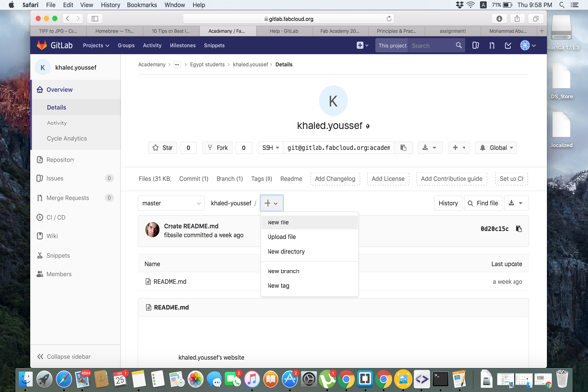Open the download dropdown beside Find file
Viewport: 588px width, 392px height.
coord(516,203)
